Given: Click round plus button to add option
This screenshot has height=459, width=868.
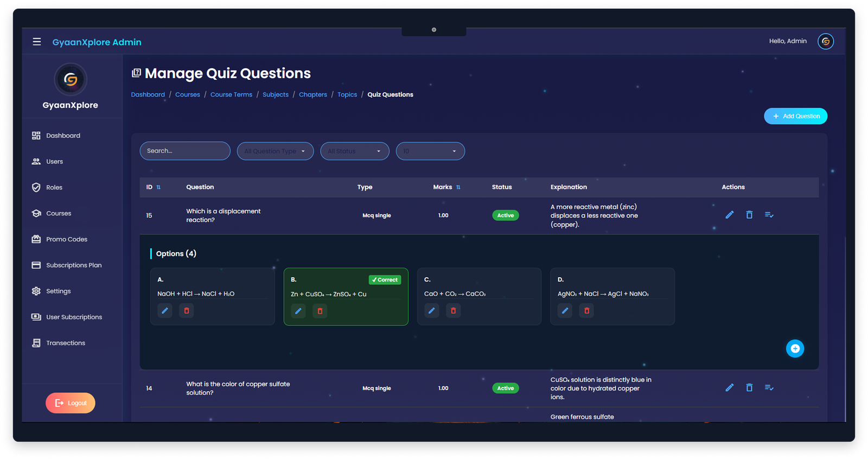Looking at the screenshot, I should pos(795,348).
